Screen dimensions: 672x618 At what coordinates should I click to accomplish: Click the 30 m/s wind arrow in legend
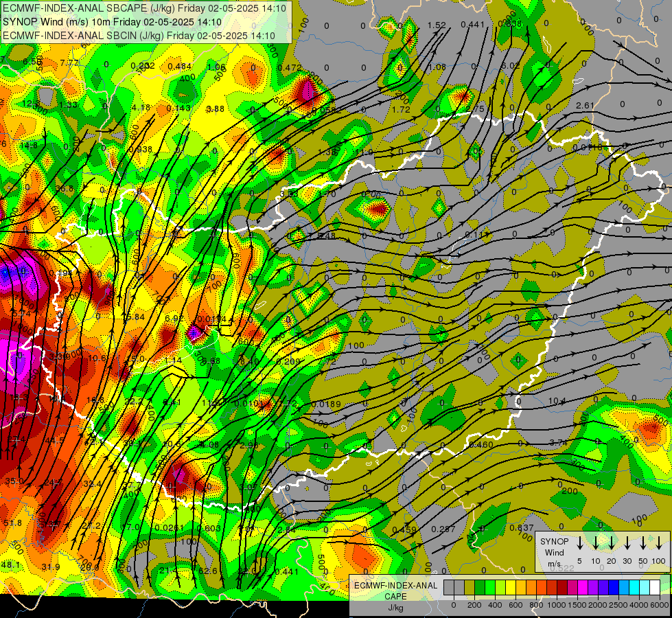(x=627, y=543)
